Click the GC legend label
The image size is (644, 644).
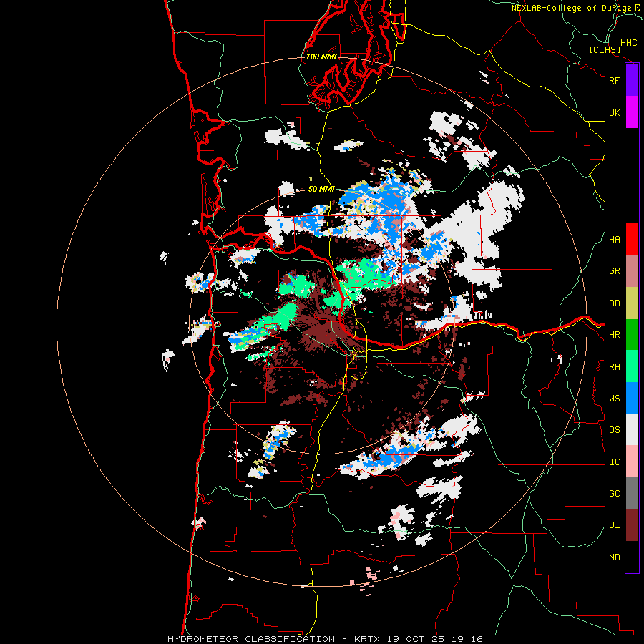click(614, 494)
